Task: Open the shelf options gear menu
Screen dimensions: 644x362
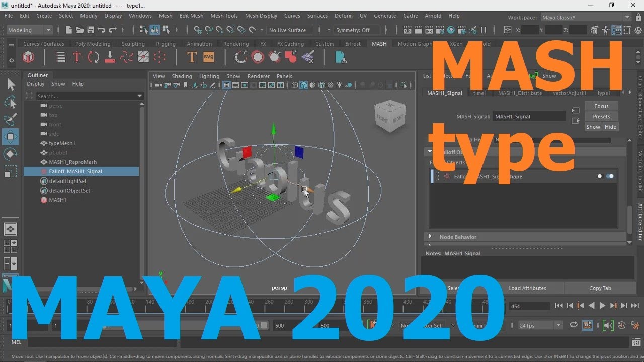Action: click(12, 61)
